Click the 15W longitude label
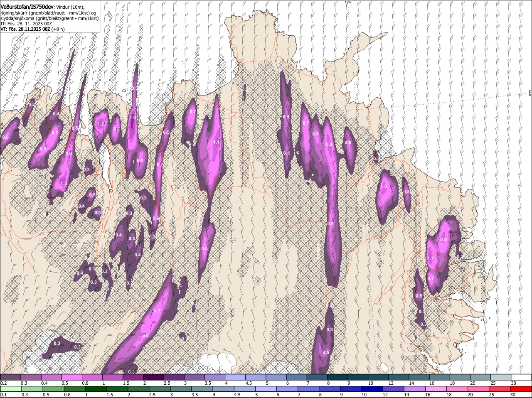The height and width of the screenshot is (398, 532). [x=348, y=2]
